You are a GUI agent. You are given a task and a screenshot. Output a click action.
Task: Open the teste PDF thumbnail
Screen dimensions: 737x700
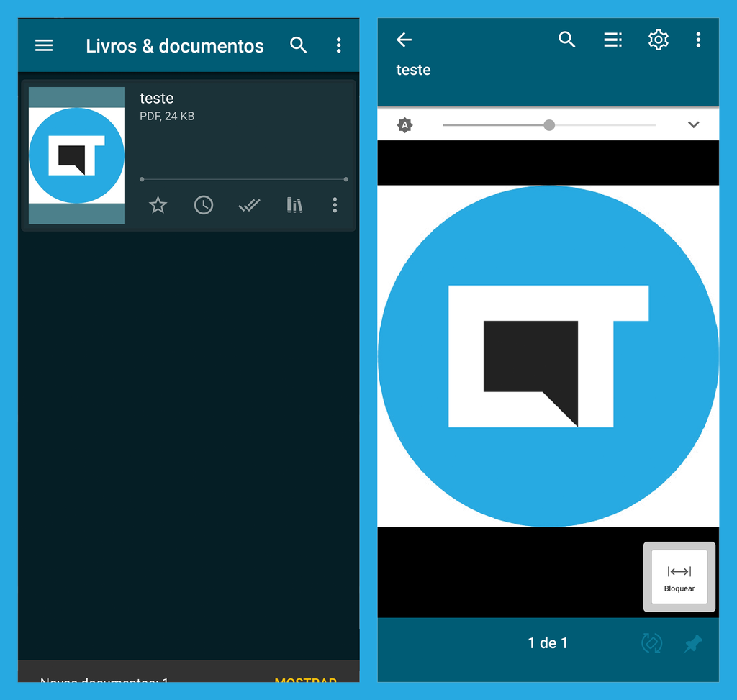[x=76, y=155]
